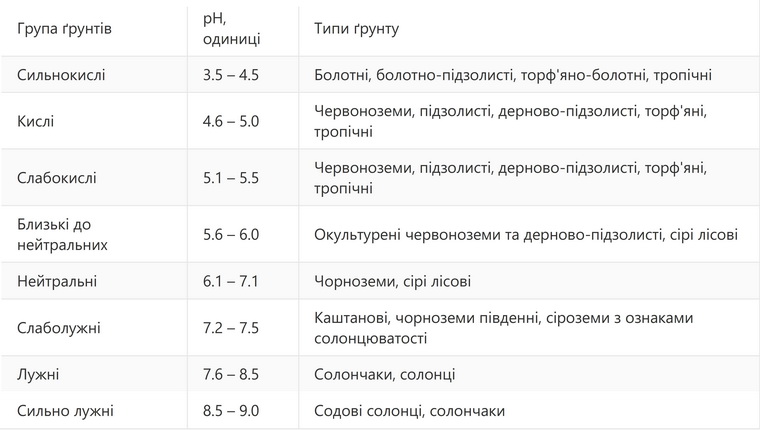760x430 pixels.
Task: Select the 'Слаболужні' soil group cell
Action: coord(59,327)
